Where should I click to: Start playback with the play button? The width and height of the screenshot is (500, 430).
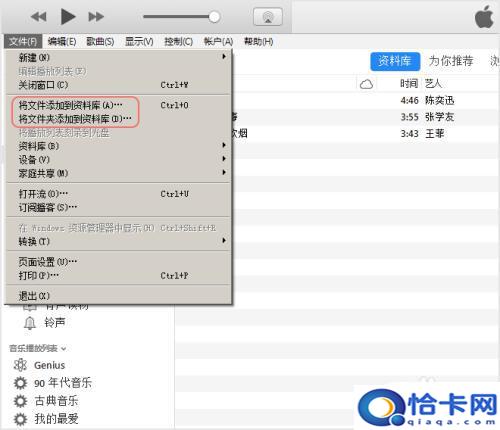[68, 17]
